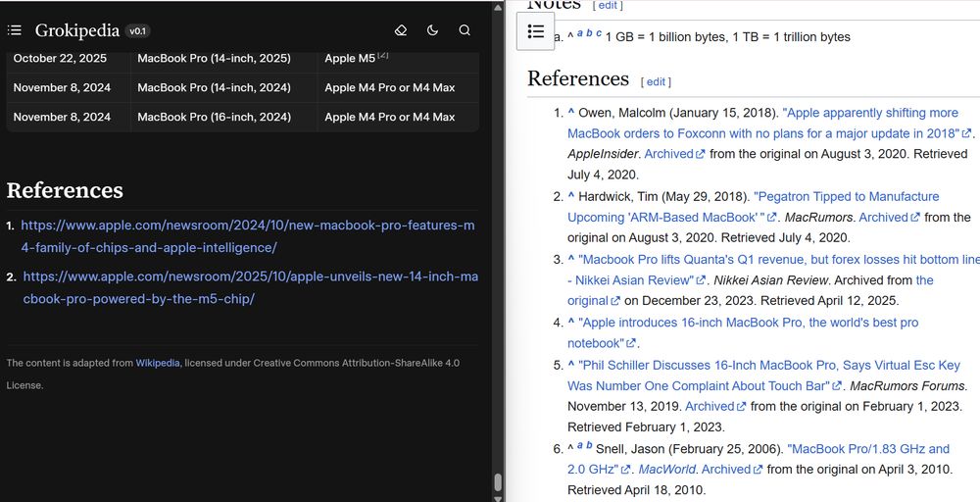Open "Macbook Pro lifts Quanta's Q1 revenue" link
The height and width of the screenshot is (502, 980).
(x=774, y=270)
